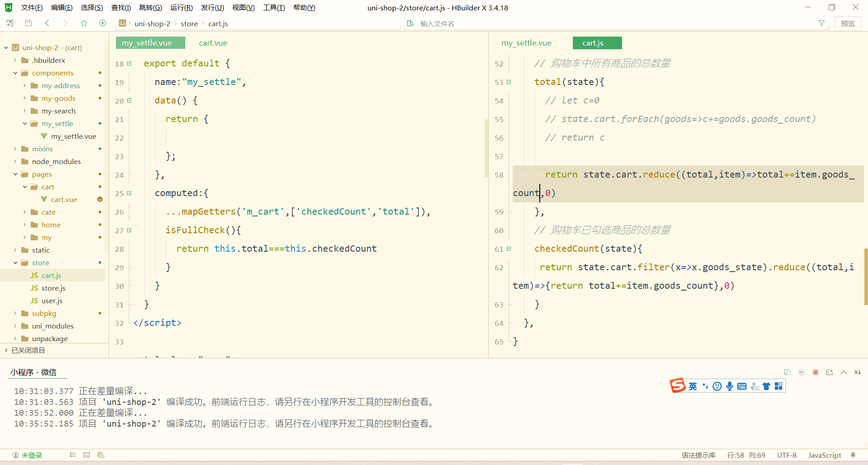Select the 小程序 - 微信 console tab

33,372
